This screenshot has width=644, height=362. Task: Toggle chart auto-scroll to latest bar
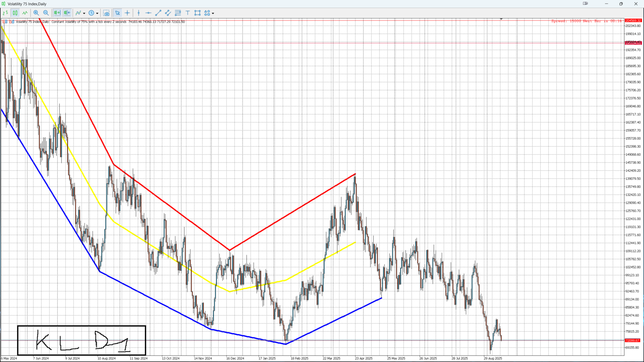[57, 13]
